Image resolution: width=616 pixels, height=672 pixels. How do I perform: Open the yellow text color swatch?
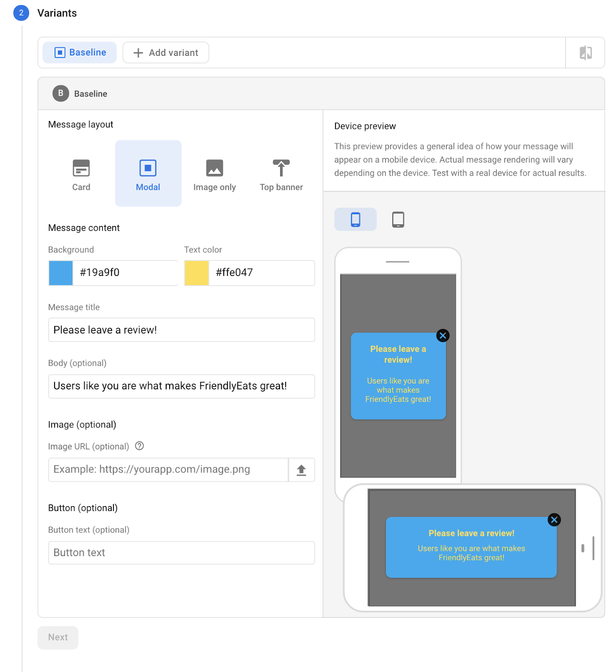197,273
